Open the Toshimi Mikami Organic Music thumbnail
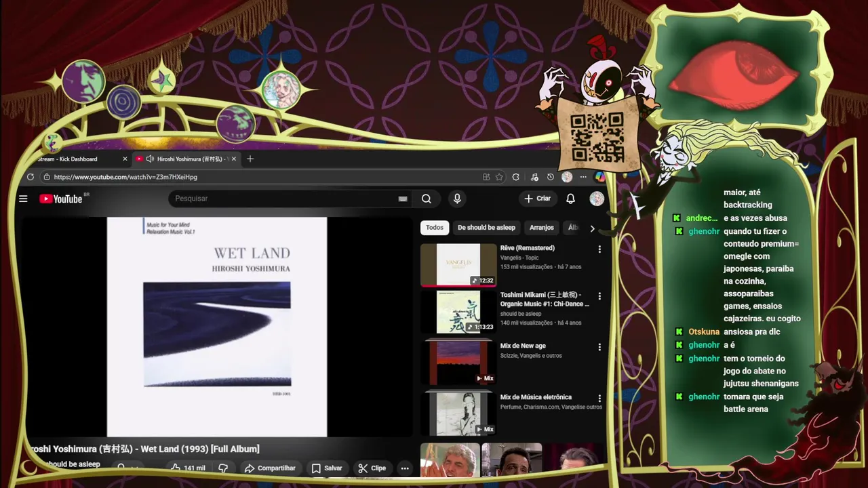 click(x=458, y=312)
